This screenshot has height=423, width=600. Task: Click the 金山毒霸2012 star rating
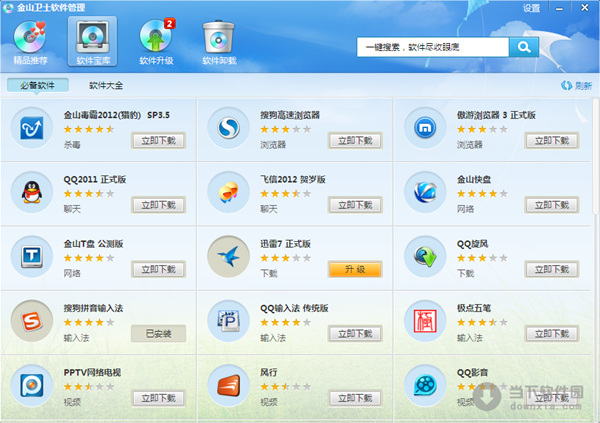click(x=89, y=129)
